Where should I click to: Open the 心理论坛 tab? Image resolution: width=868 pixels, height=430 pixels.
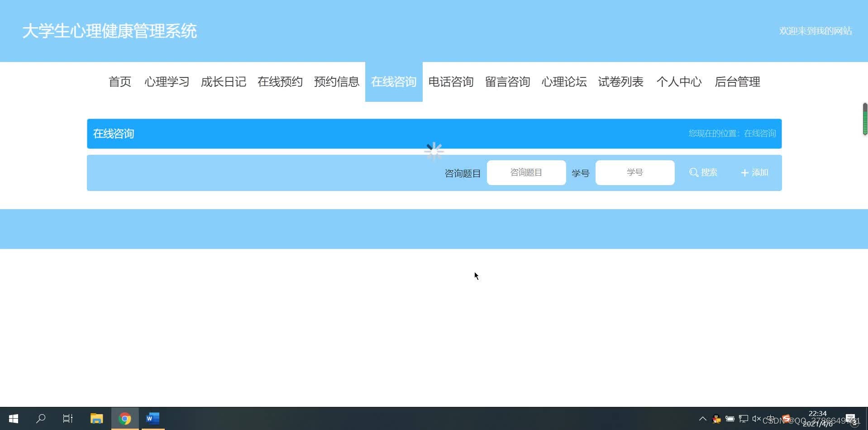(563, 82)
